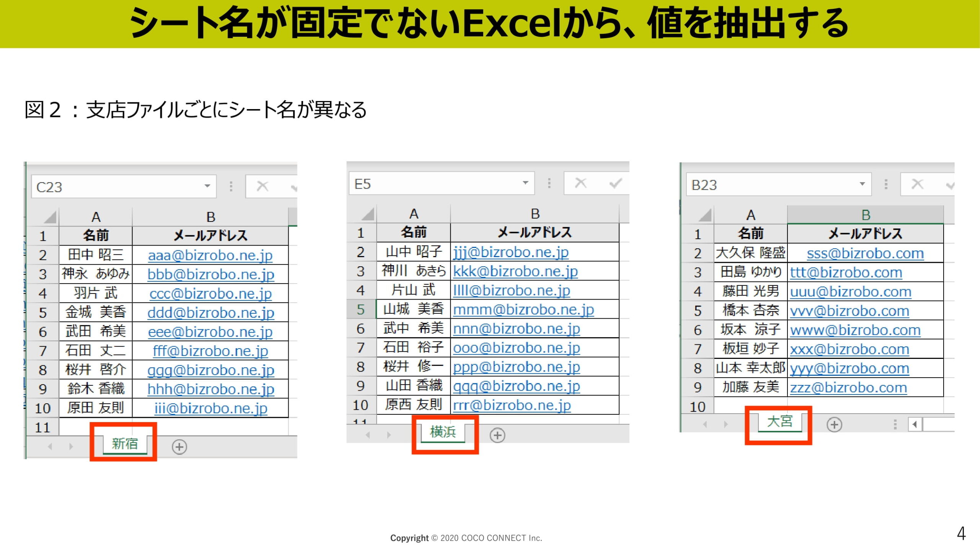Click cell containing 神永 あゆみ
The height and width of the screenshot is (551, 980).
pyautogui.click(x=96, y=274)
